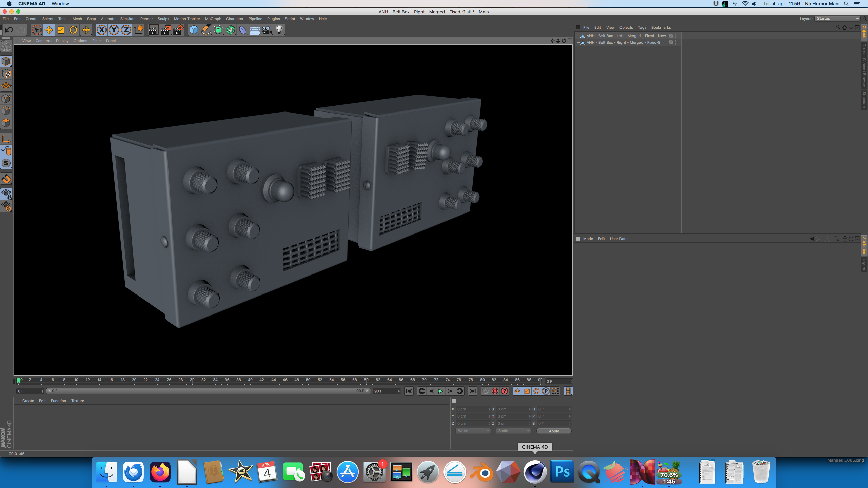The image size is (868, 488).
Task: Open viewport Cameras menu
Action: pos(43,41)
